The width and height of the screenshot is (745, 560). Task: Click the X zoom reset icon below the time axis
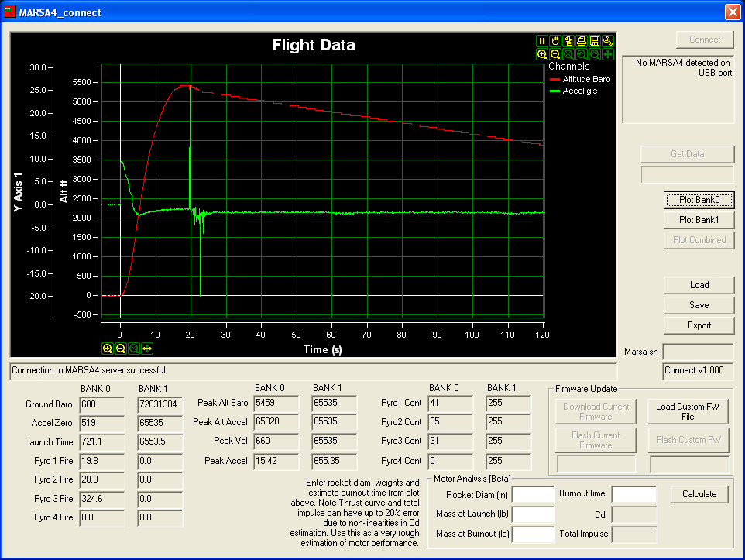coord(134,349)
